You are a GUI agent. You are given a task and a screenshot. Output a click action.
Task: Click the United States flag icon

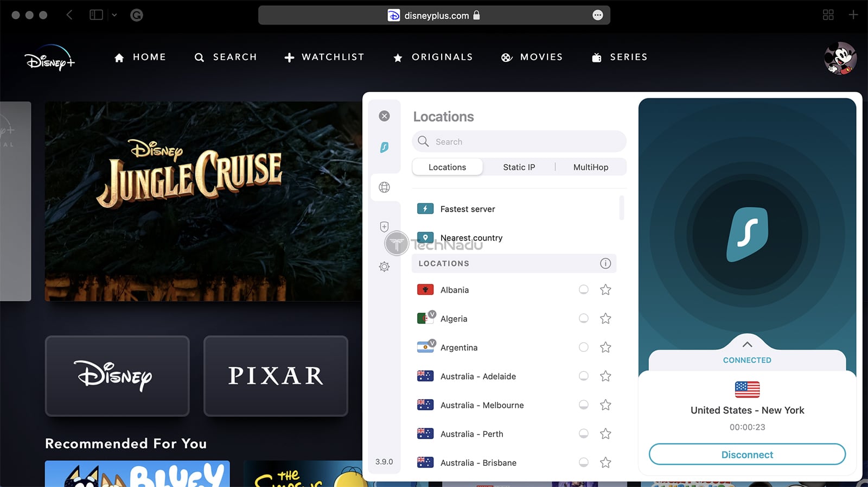click(x=747, y=389)
